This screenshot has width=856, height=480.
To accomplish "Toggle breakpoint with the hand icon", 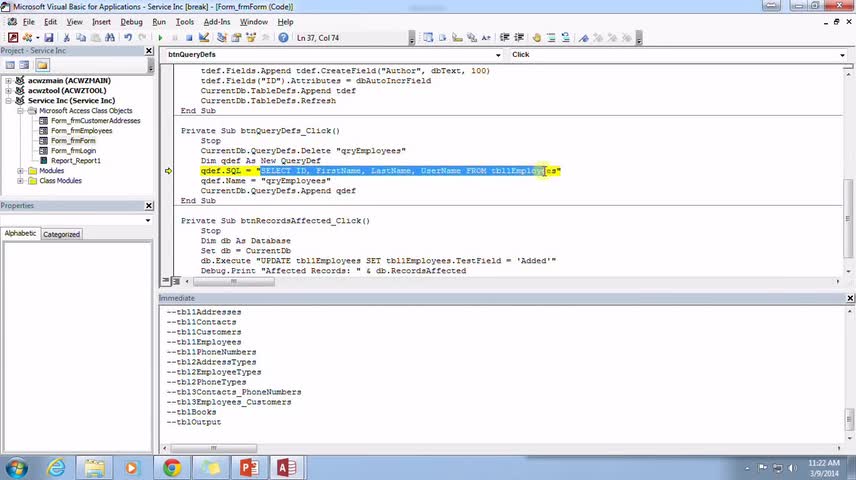I will coord(537,38).
